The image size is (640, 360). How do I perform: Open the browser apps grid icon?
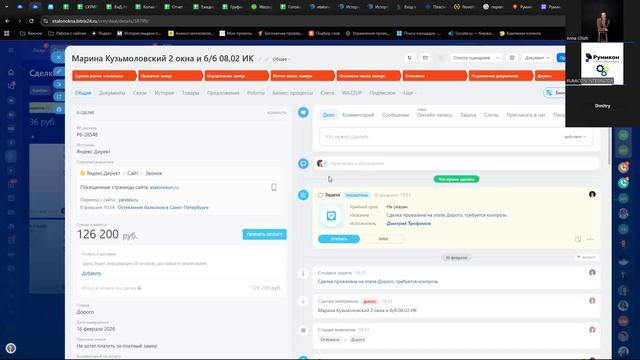point(7,33)
